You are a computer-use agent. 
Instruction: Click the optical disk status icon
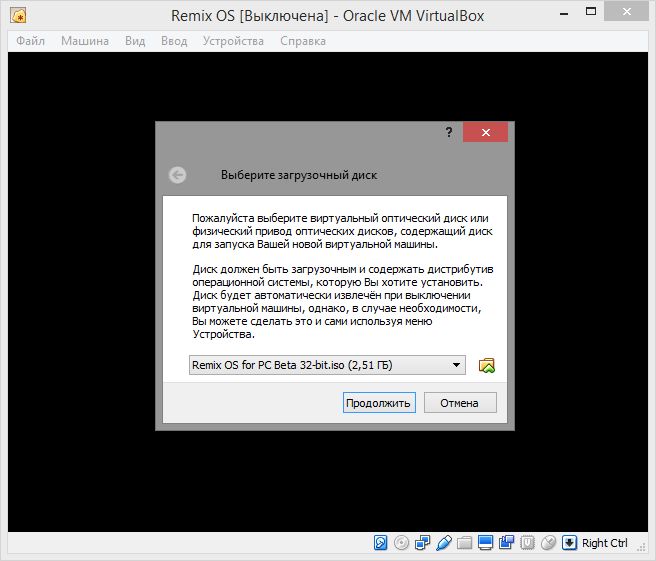[402, 543]
